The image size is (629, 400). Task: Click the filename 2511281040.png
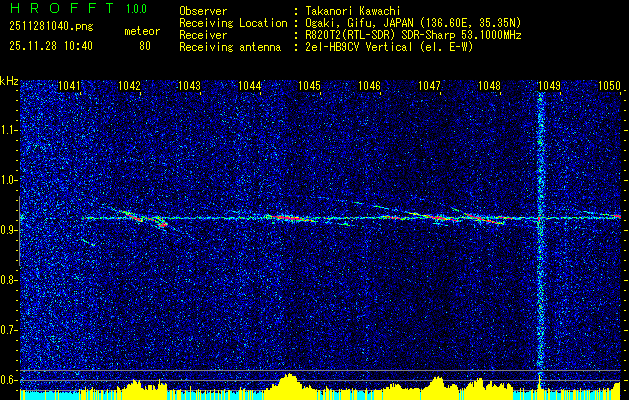(x=51, y=27)
